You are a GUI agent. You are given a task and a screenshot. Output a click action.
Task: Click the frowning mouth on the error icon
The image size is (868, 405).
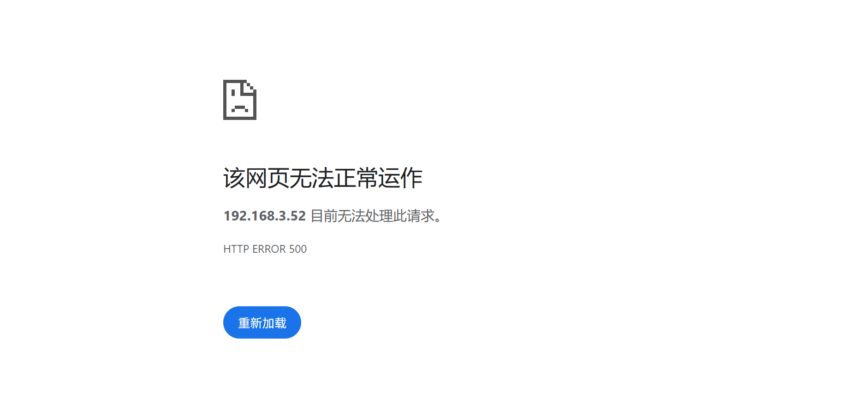240,109
